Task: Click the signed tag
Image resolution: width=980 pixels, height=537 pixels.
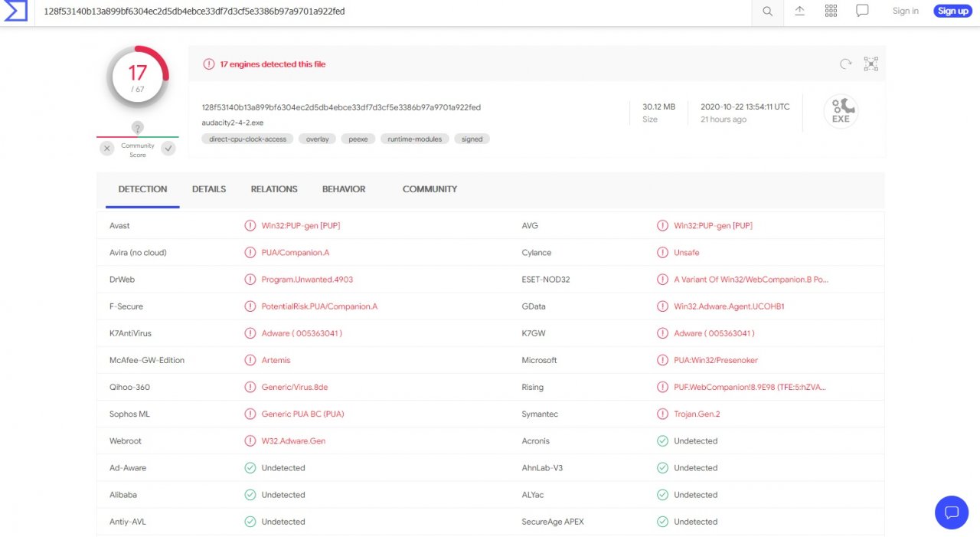Action: pyautogui.click(x=472, y=139)
